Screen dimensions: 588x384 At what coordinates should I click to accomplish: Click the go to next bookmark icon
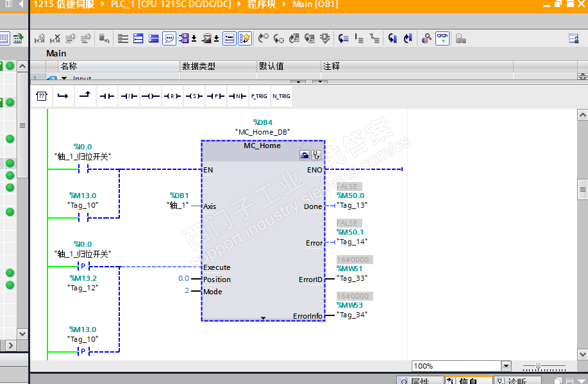pyautogui.click(x=392, y=38)
